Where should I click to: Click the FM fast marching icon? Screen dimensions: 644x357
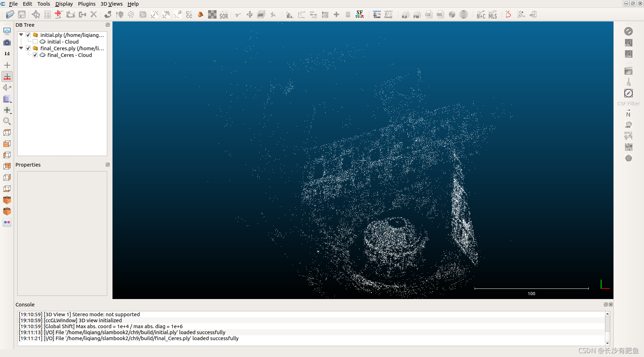pyautogui.click(x=417, y=14)
